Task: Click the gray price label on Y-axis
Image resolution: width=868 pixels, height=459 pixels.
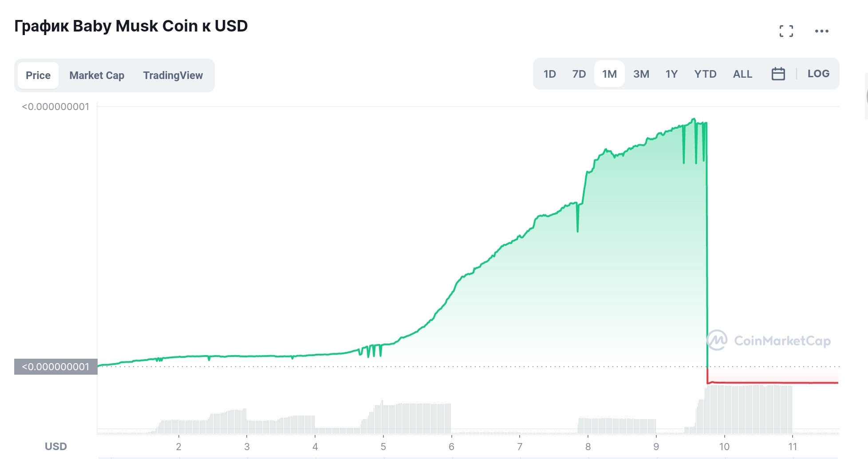Action: coord(55,367)
